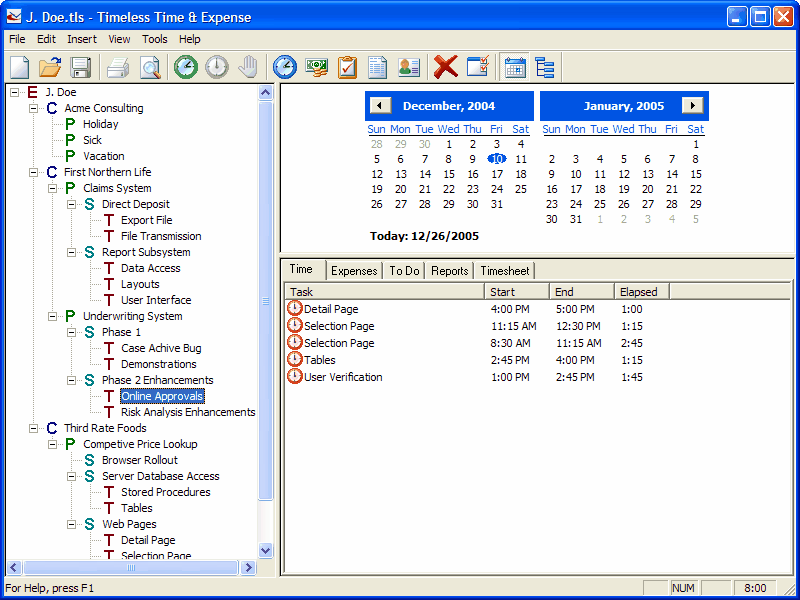This screenshot has width=800, height=600.
Task: Collapse the Phase 2 Enhancements node
Action: coord(71,380)
